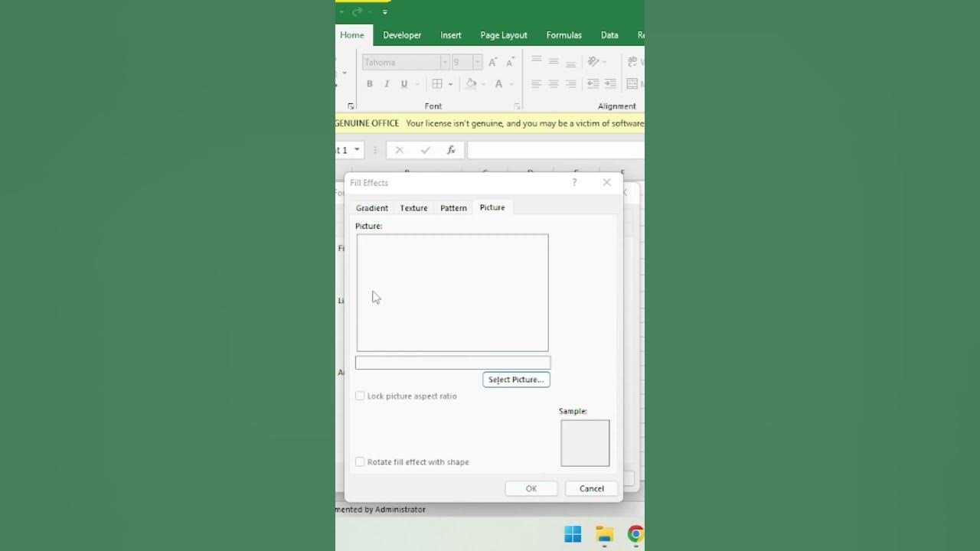Select the Picture tab in Fill Effects
The height and width of the screenshot is (551, 980).
(x=492, y=207)
